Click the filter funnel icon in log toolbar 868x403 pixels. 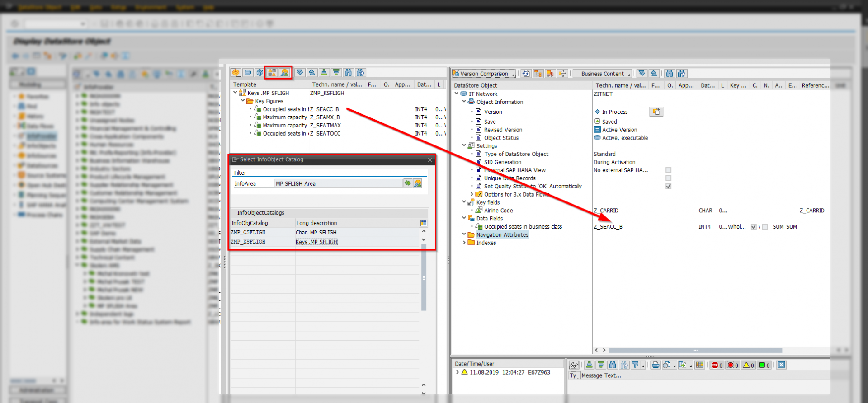pyautogui.click(x=635, y=365)
